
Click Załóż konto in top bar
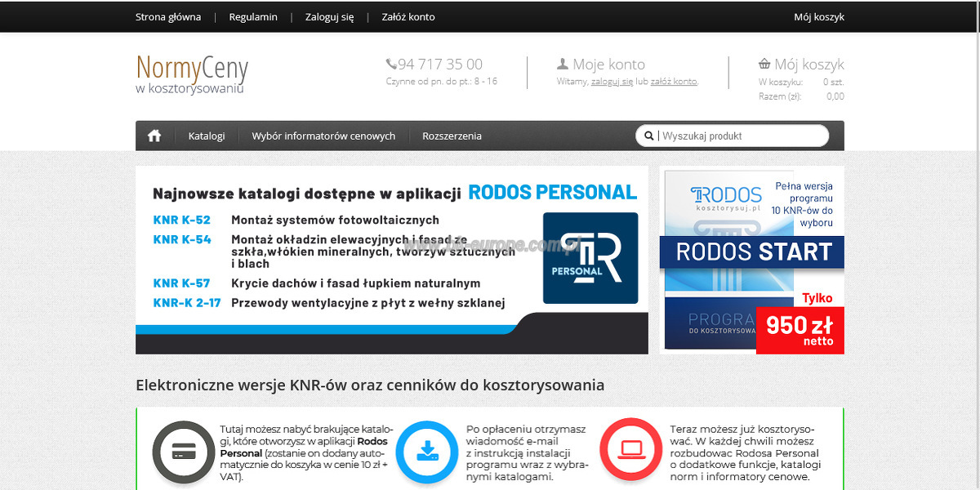[x=408, y=17]
